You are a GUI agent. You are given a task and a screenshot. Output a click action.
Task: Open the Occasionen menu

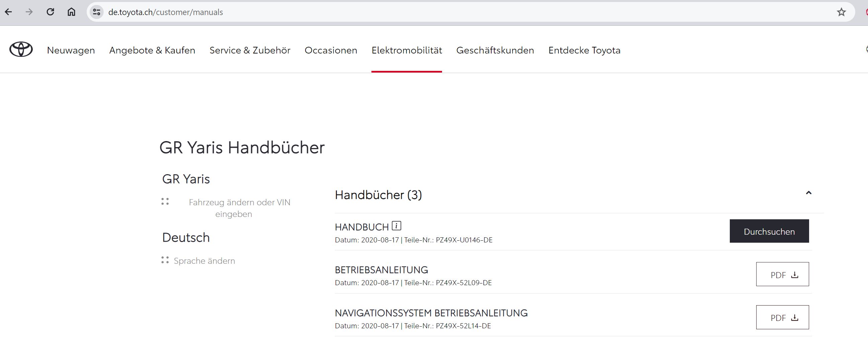coord(331,50)
